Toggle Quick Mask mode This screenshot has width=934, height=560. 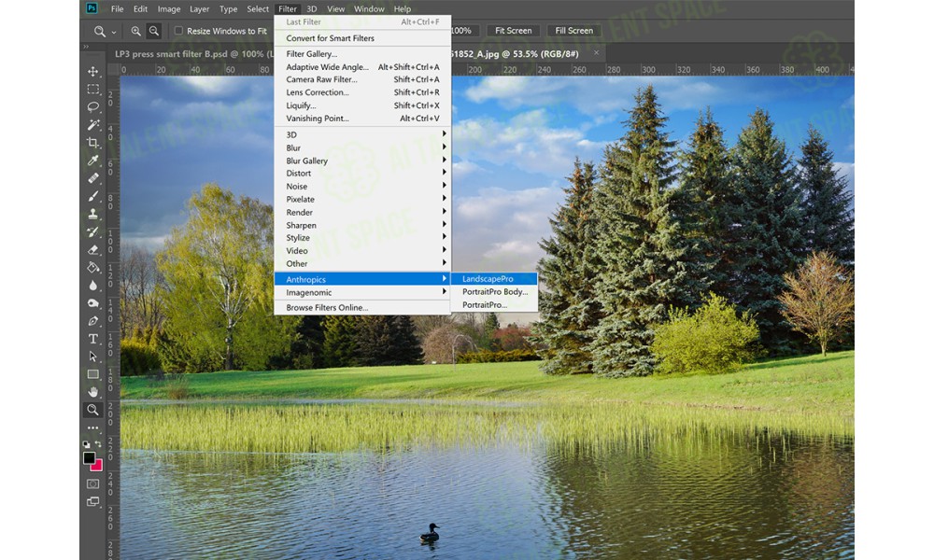(92, 483)
